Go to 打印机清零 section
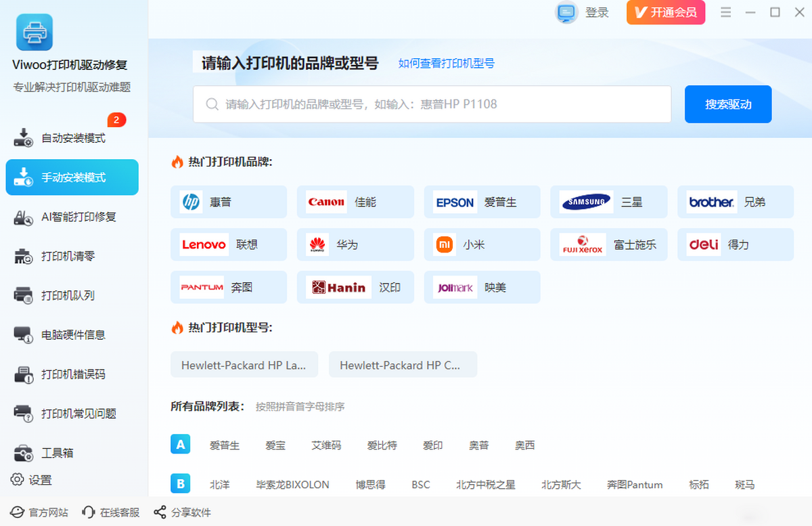The height and width of the screenshot is (526, 812). pyautogui.click(x=72, y=256)
